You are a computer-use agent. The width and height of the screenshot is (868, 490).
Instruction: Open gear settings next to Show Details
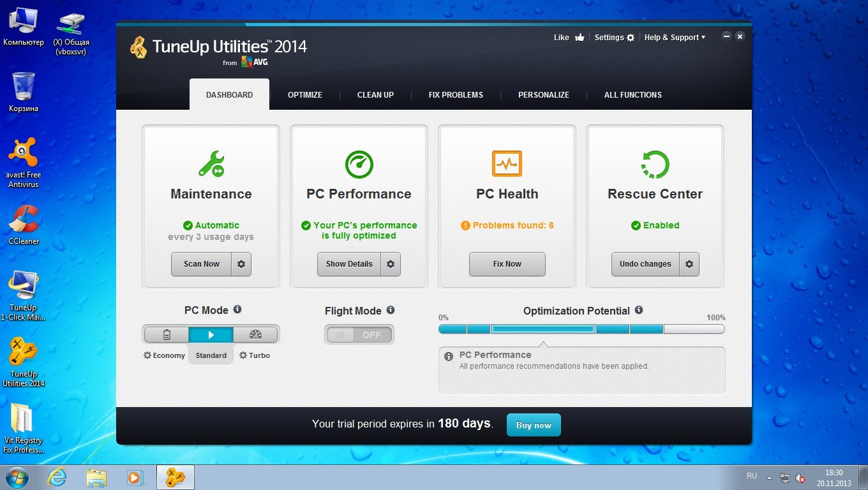(x=391, y=264)
